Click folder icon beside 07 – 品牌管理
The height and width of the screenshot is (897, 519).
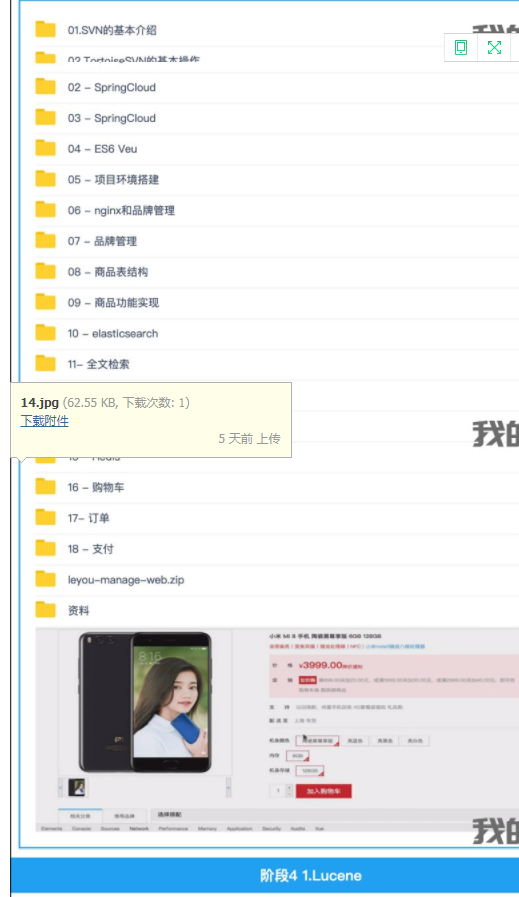45,241
